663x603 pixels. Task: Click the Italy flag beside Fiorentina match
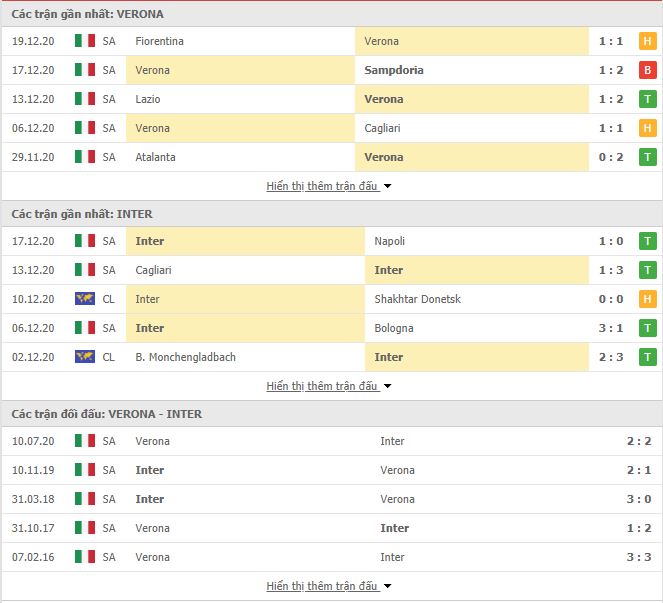coord(85,41)
